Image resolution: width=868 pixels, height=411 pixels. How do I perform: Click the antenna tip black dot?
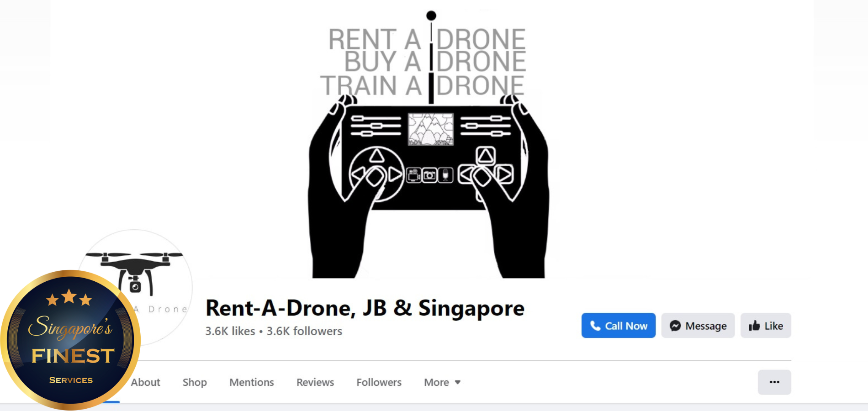pos(431,16)
